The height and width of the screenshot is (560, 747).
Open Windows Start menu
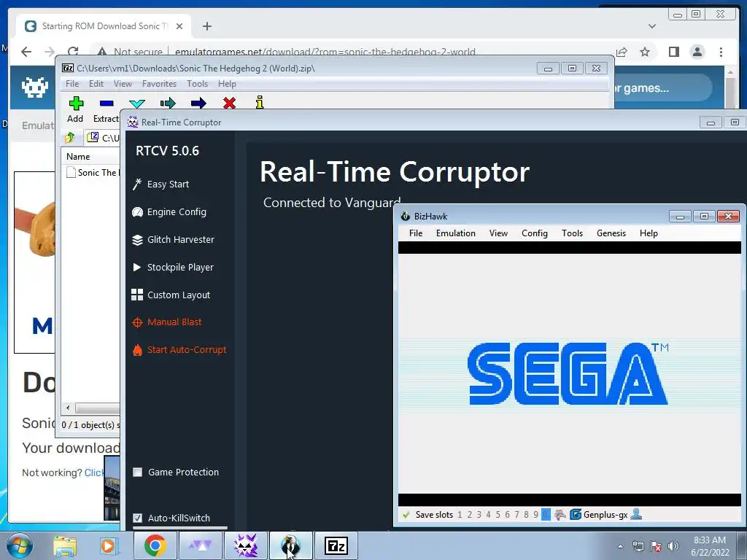[18, 545]
